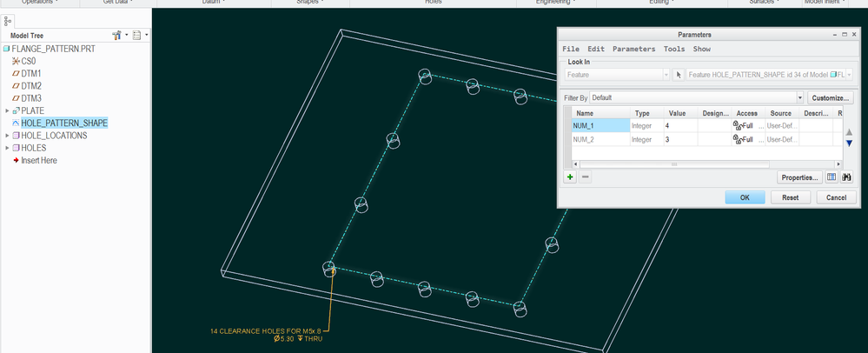Screen dimensions: 868x353
Task: Move parameter down with blue arrow
Action: coord(849,143)
